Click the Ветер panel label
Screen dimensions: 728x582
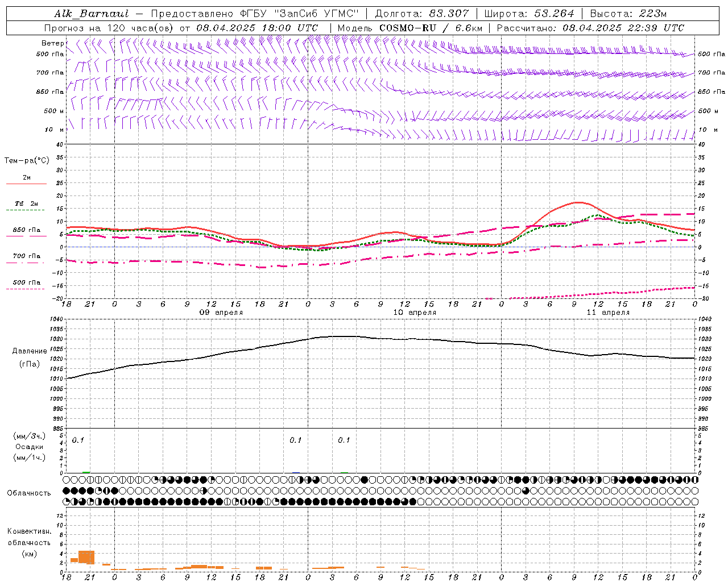[52, 43]
